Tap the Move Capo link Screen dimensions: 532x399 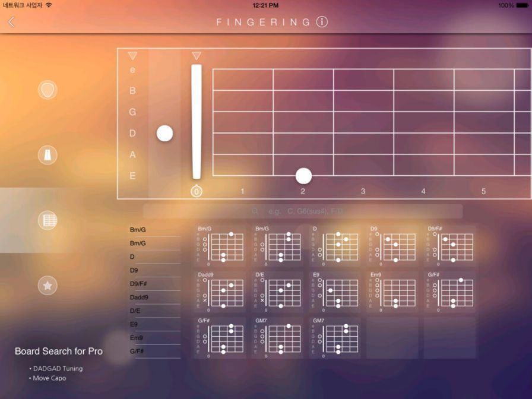[49, 378]
